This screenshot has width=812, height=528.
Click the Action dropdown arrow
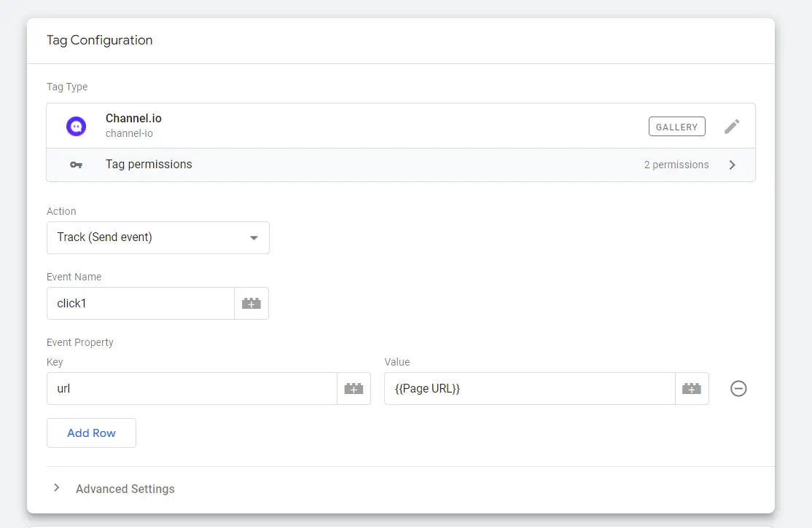[x=254, y=238]
